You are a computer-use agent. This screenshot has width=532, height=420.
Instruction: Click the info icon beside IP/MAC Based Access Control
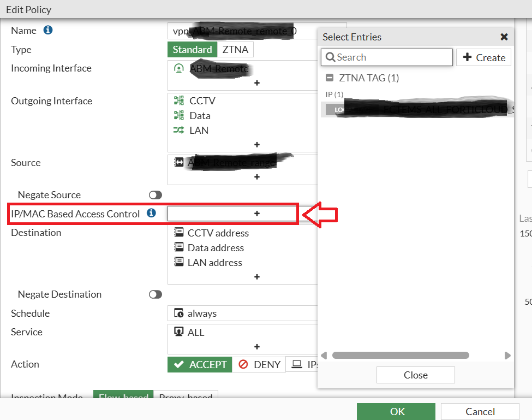(x=151, y=213)
